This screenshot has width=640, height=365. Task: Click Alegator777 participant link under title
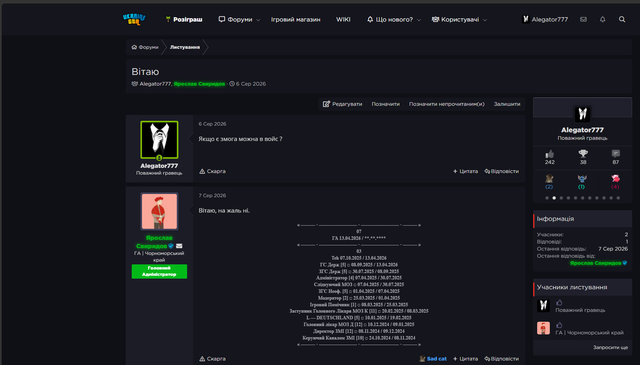click(155, 84)
